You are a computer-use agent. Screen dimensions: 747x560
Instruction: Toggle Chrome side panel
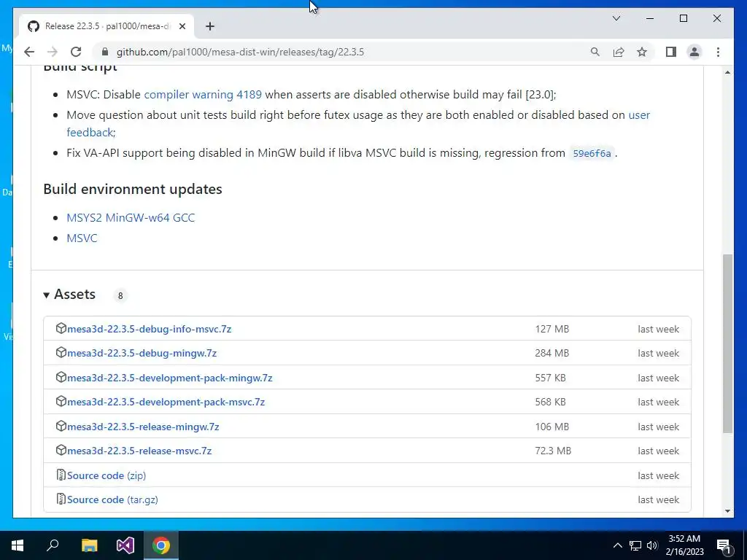tap(671, 52)
